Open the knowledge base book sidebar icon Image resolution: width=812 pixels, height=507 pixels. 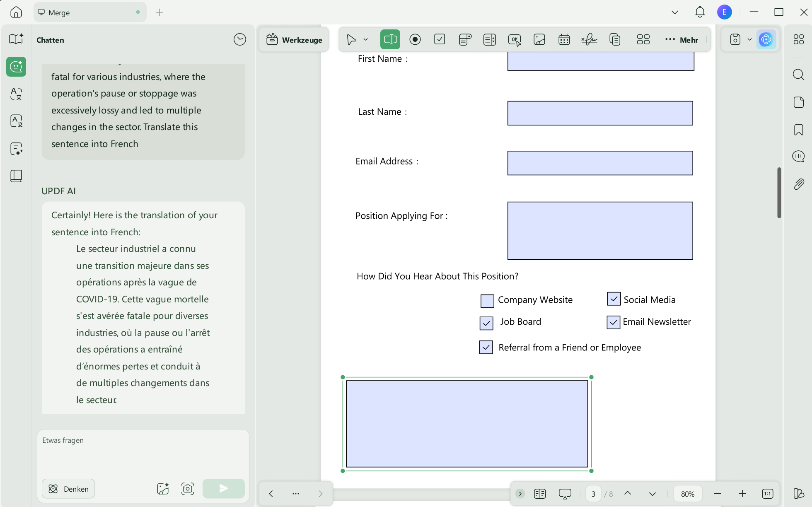point(16,176)
